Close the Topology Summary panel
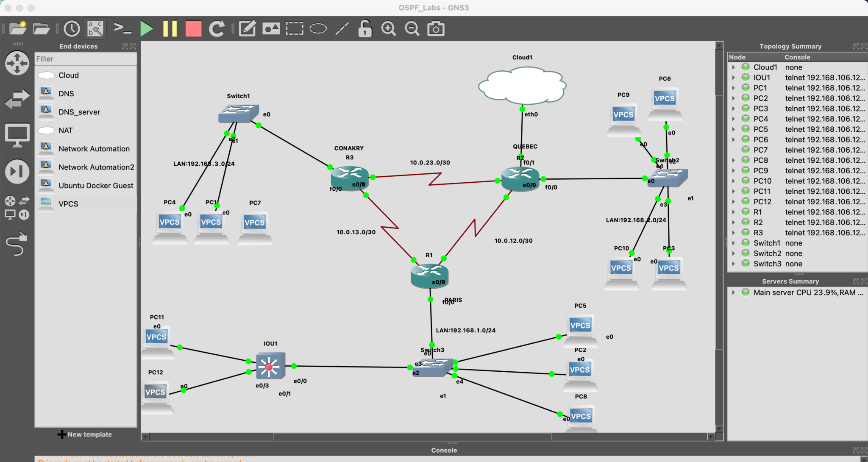The image size is (868, 462). (864, 46)
